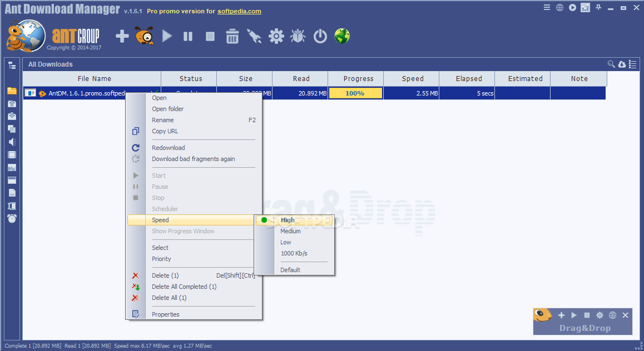644x351 pixels.
Task: Select the download tray category in sidebar
Action: tap(12, 117)
